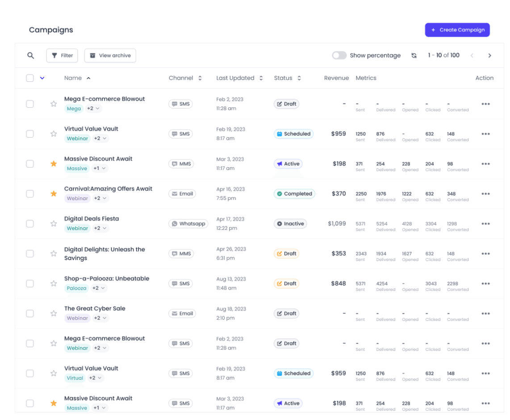Select checkbox for Shop-a-Palooza: Unbeatable row

tap(30, 284)
